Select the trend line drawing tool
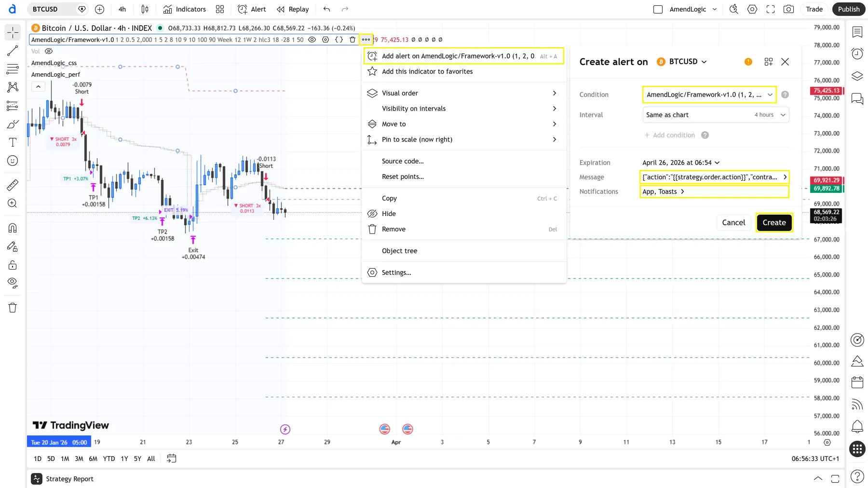This screenshot has width=868, height=488. [13, 51]
